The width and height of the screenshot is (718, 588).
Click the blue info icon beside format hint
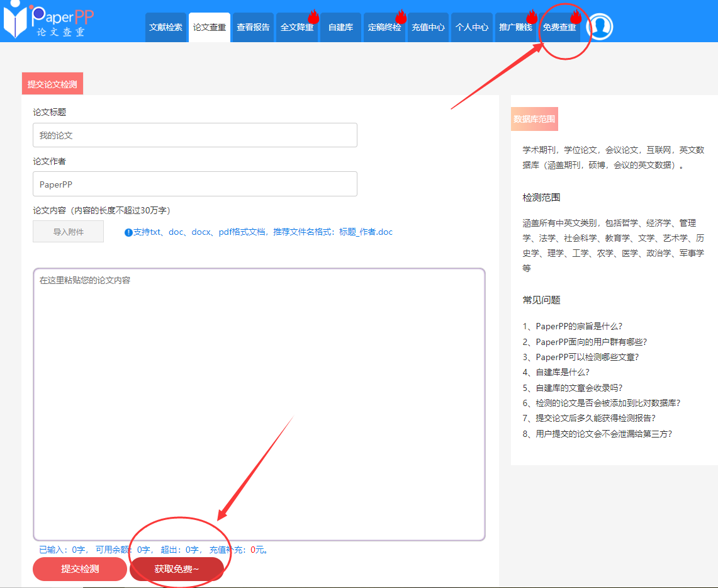128,232
